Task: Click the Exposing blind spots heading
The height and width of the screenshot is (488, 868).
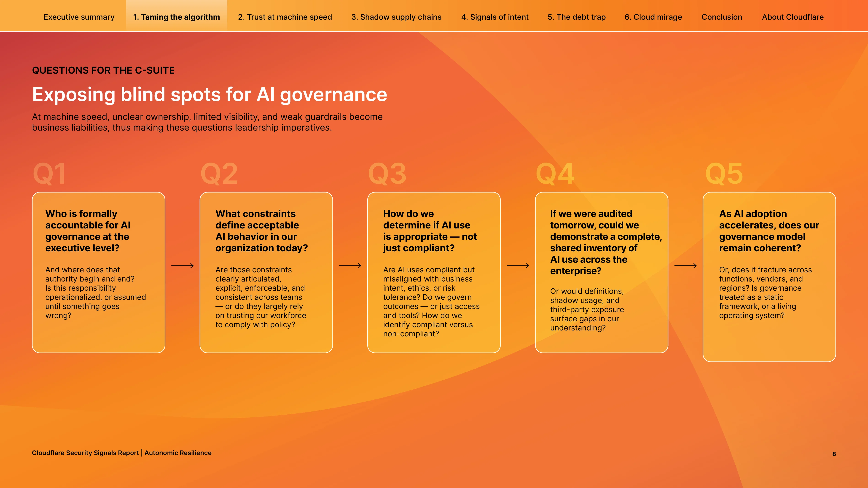Action: pyautogui.click(x=210, y=95)
